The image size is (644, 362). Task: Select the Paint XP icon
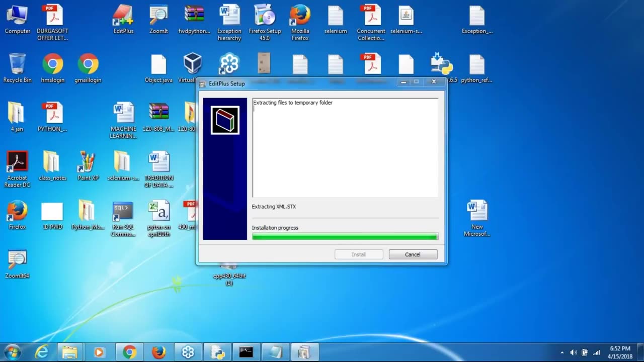(88, 166)
